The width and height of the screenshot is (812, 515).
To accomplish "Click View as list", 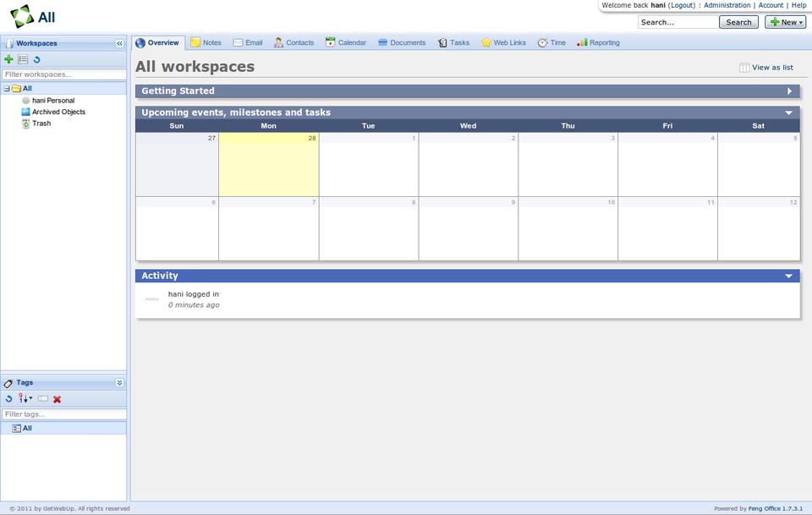I will [x=766, y=68].
